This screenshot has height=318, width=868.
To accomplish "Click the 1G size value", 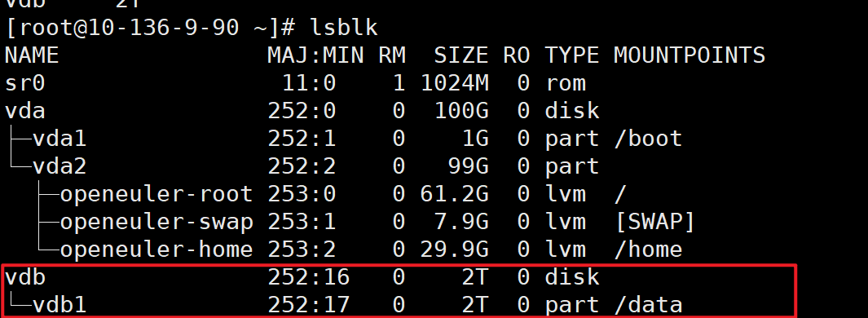I will pos(475,139).
